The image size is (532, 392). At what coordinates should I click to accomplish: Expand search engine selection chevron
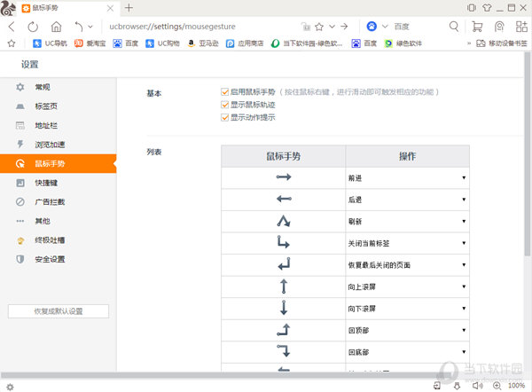[385, 27]
